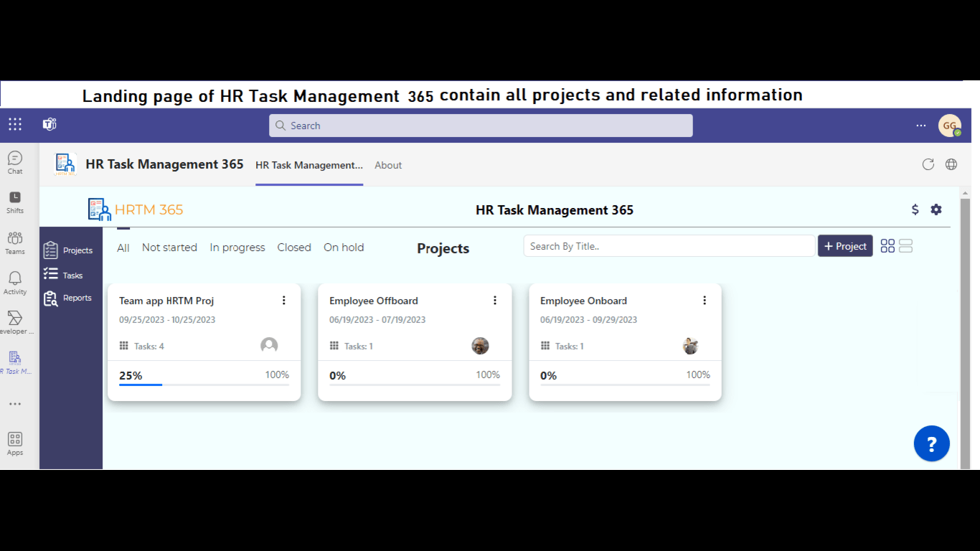Filter projects by All
The height and width of the screenshot is (551, 980).
(123, 248)
